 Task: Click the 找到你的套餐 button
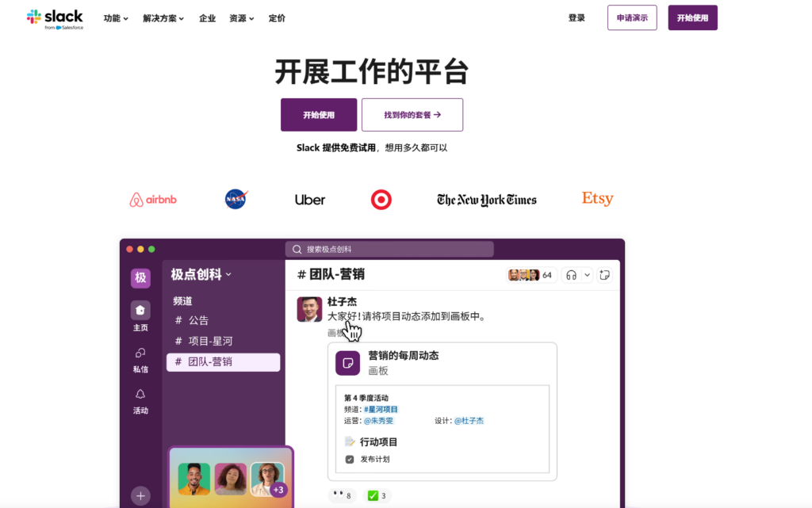click(412, 115)
